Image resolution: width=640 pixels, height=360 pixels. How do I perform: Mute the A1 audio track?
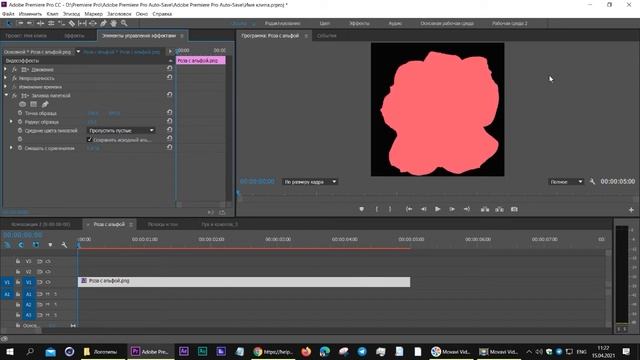coord(47,294)
